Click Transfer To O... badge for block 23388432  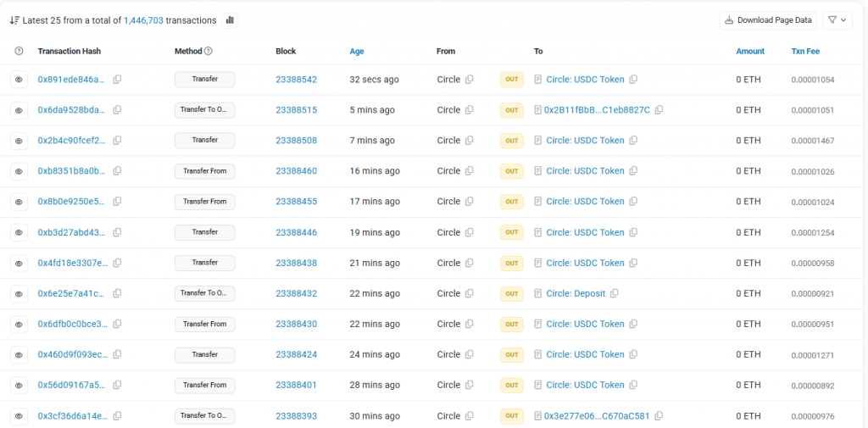coord(205,293)
